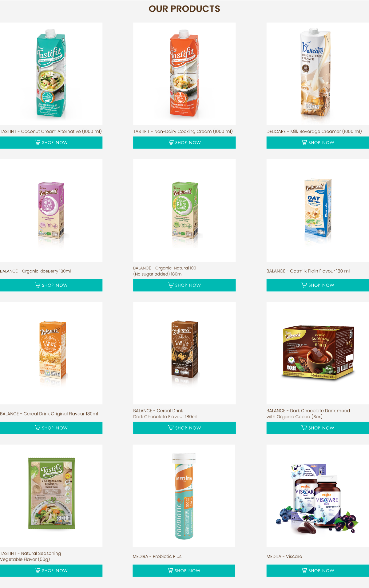Click cart icon under Delicare Milk Beverage Creamer

304,142
